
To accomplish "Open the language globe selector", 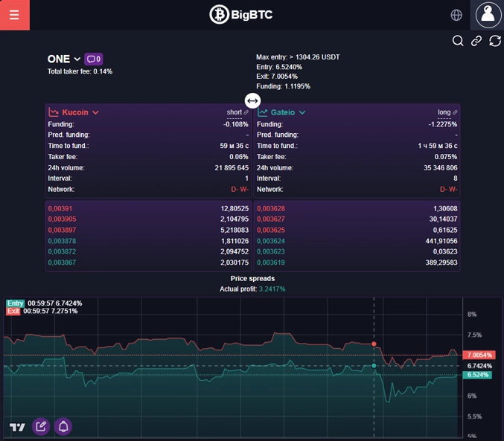I will (456, 15).
